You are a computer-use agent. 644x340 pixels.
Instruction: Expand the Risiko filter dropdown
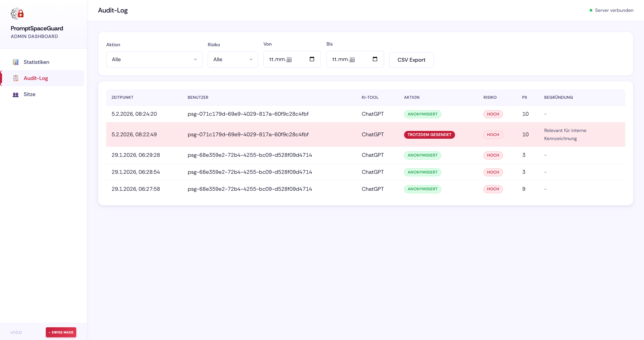click(233, 59)
